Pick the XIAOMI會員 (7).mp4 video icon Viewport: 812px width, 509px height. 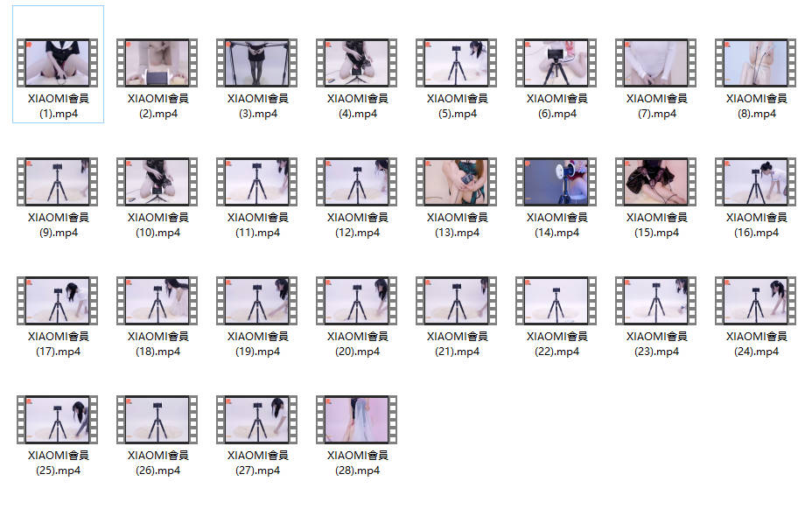coord(656,63)
